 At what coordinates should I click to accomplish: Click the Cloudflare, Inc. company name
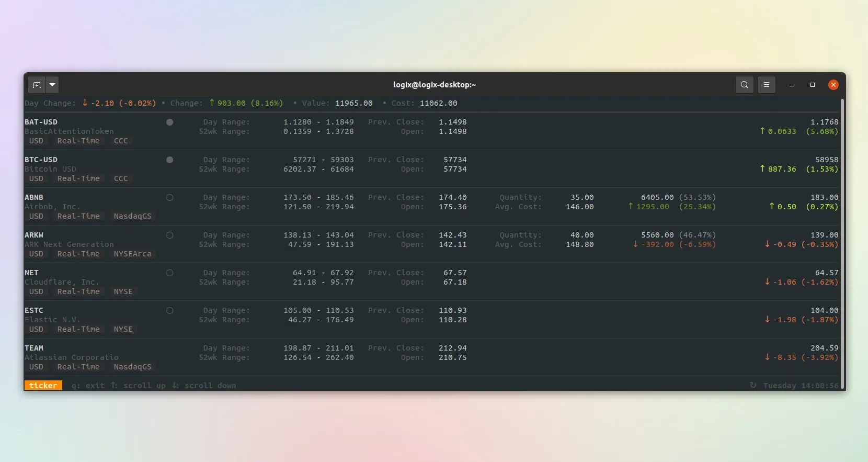pyautogui.click(x=62, y=283)
